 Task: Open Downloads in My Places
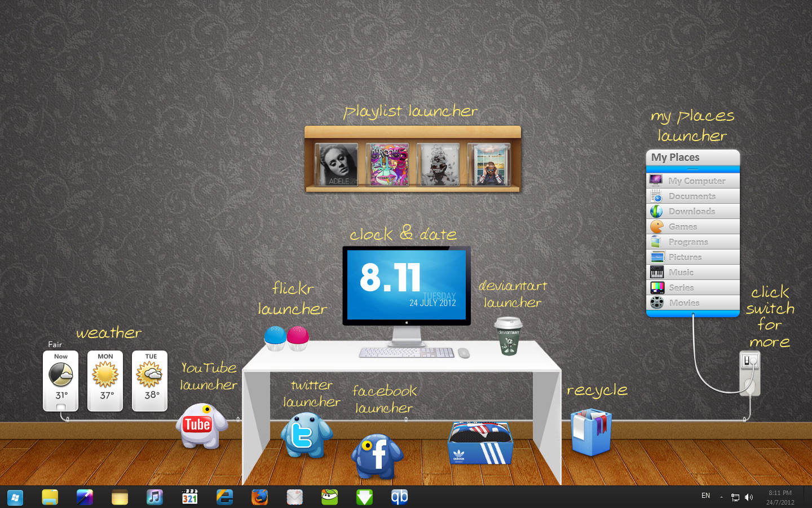click(692, 211)
